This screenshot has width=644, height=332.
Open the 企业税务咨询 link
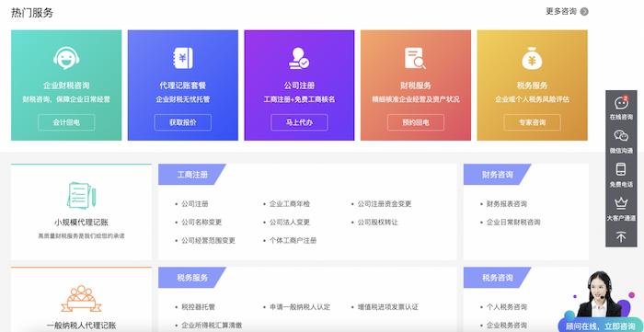[506, 326]
